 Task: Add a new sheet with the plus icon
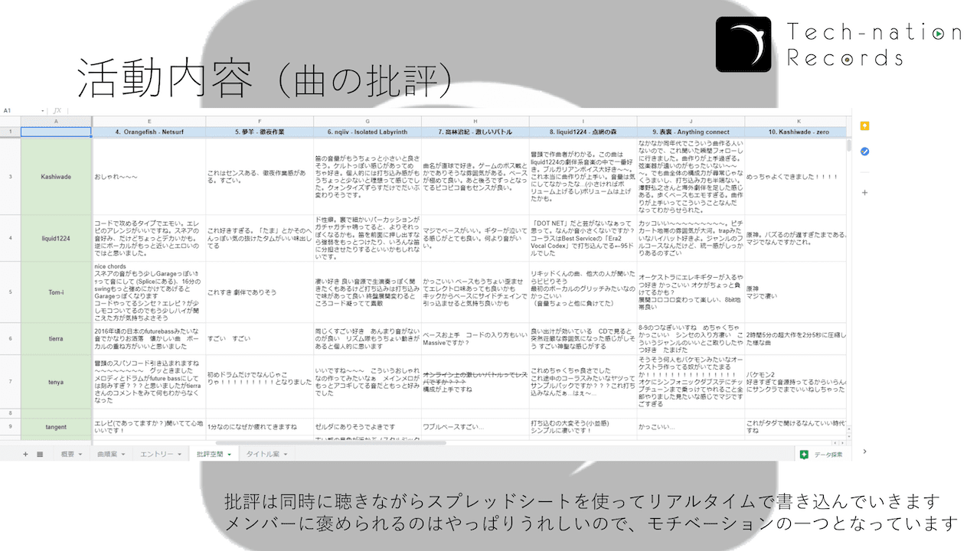pyautogui.click(x=24, y=454)
